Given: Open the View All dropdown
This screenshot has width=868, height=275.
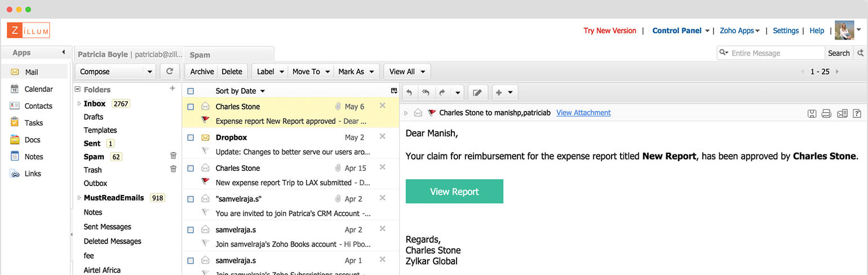Looking at the screenshot, I should pos(407,72).
